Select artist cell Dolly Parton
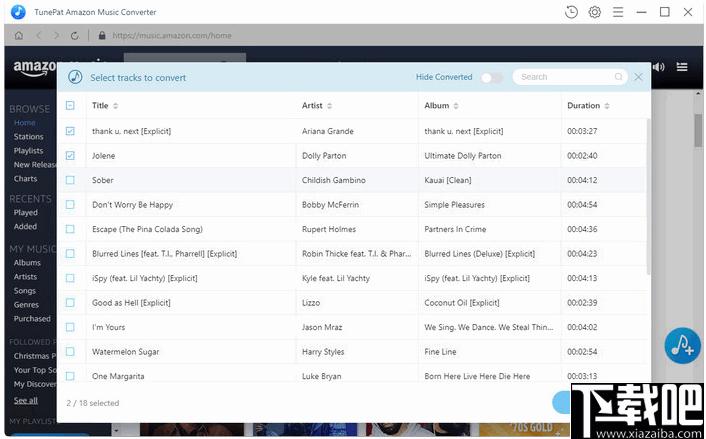 point(324,156)
